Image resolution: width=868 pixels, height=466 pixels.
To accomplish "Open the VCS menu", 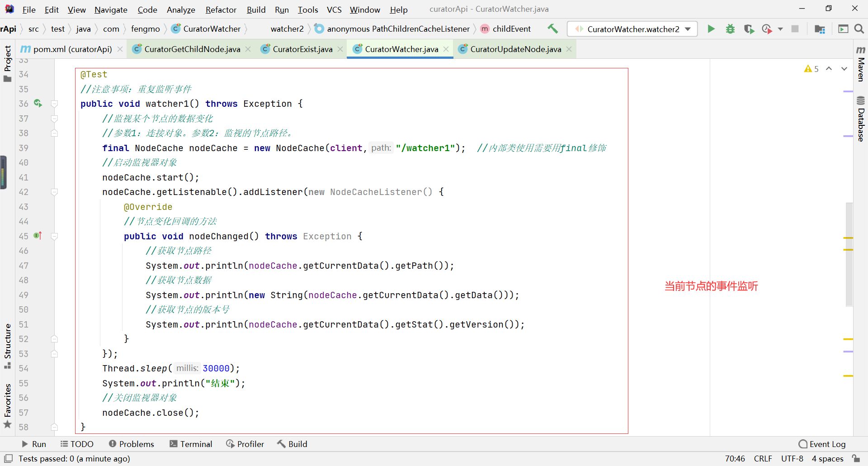I will point(334,10).
